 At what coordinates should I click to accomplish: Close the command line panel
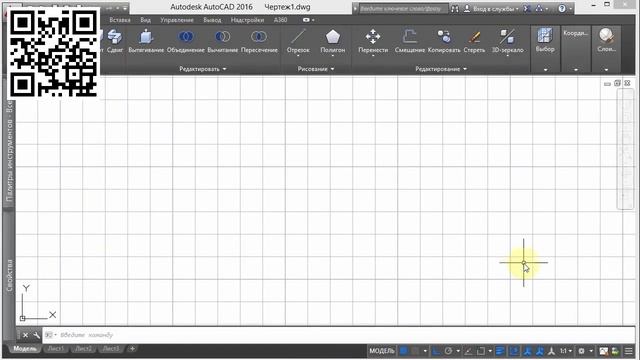point(25,335)
